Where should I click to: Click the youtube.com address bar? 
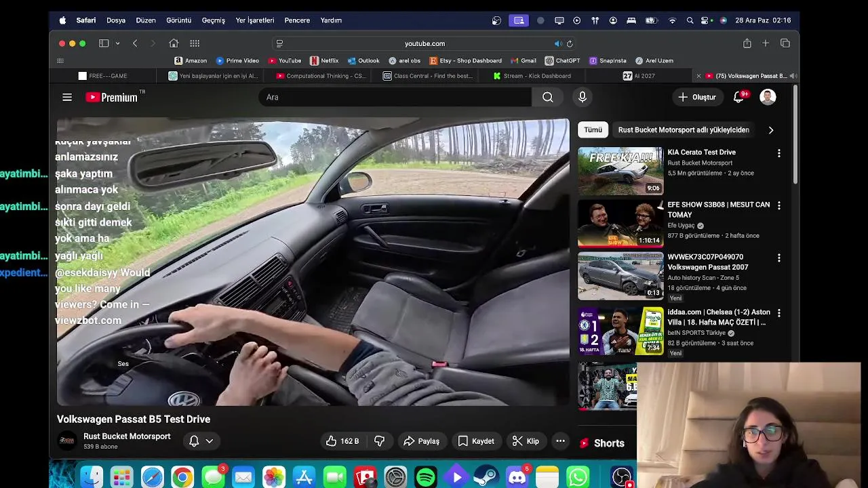point(425,43)
